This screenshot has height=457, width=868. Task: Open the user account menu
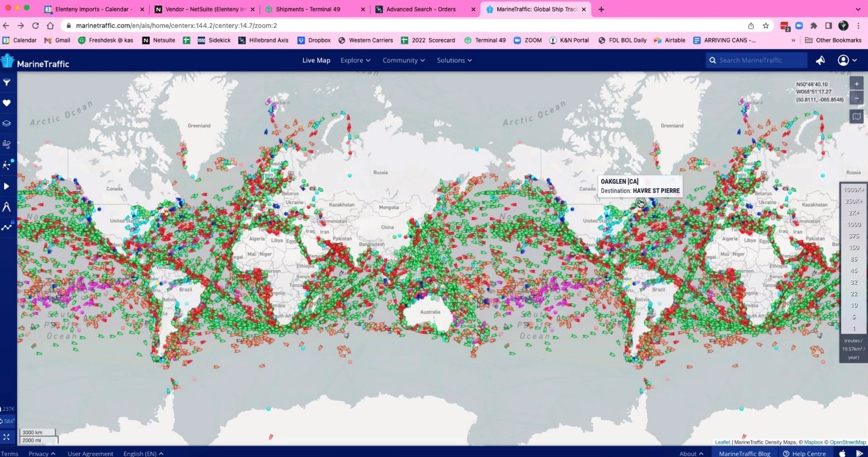[847, 60]
